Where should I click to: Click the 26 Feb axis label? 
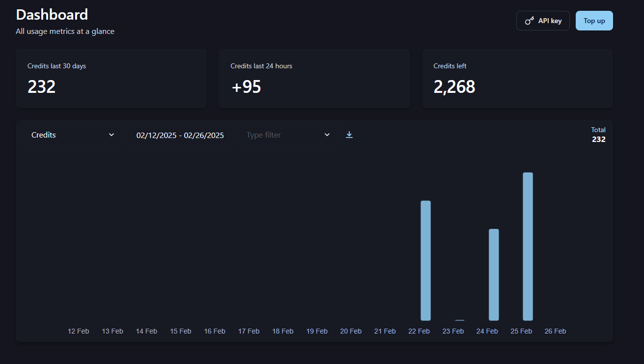pos(555,331)
